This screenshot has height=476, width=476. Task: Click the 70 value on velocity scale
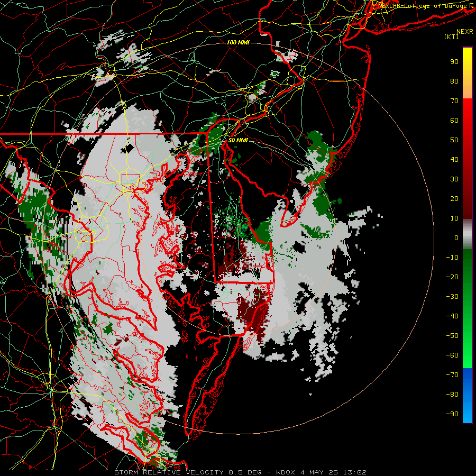tap(454, 101)
